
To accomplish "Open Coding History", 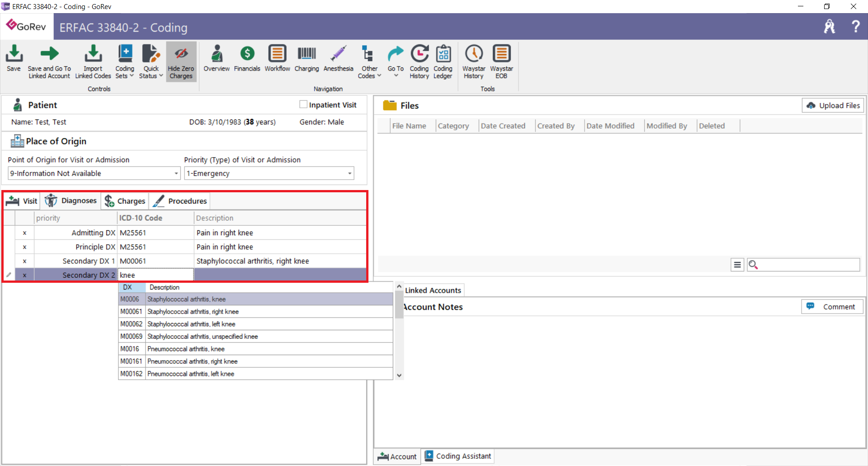I will [x=419, y=62].
